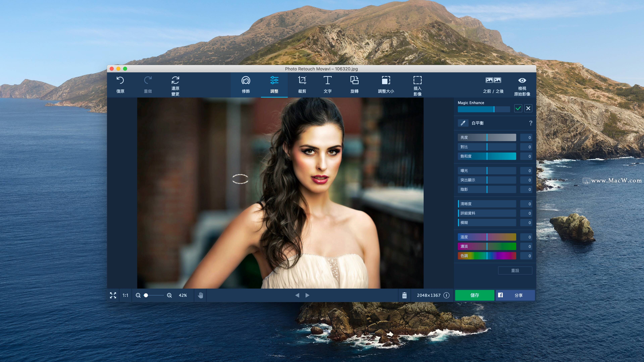The image size is (644, 362).
Task: Click the trash delete icon
Action: click(404, 295)
